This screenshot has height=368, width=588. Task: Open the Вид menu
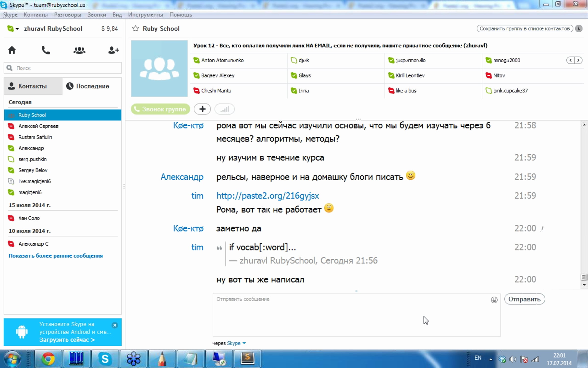(x=117, y=15)
